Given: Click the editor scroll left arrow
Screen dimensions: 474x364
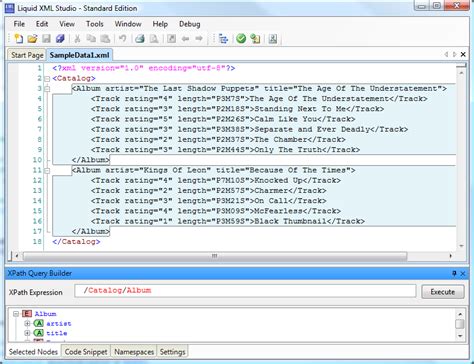Looking at the screenshot, I should pyautogui.click(x=17, y=256).
